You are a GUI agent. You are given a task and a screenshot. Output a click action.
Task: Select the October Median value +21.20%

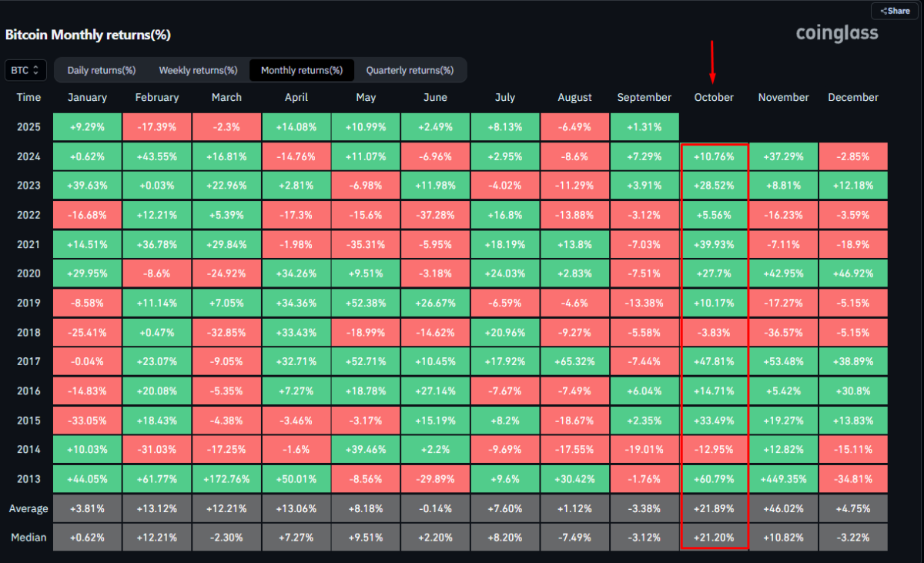point(714,537)
